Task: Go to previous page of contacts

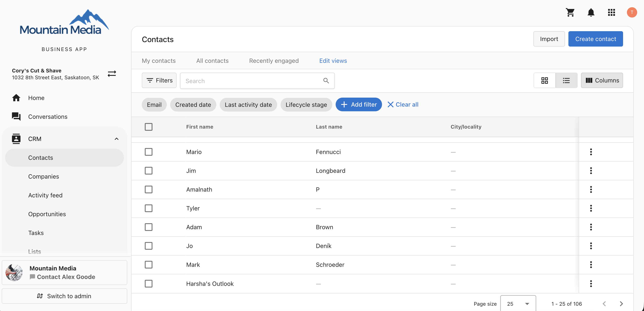Action: tap(604, 304)
